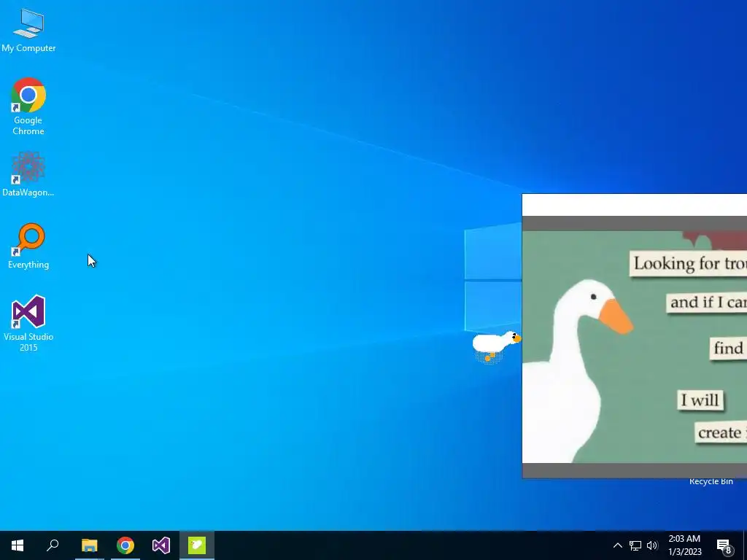Screen dimensions: 747x560
Task: Show hidden system tray icons
Action: coord(617,545)
